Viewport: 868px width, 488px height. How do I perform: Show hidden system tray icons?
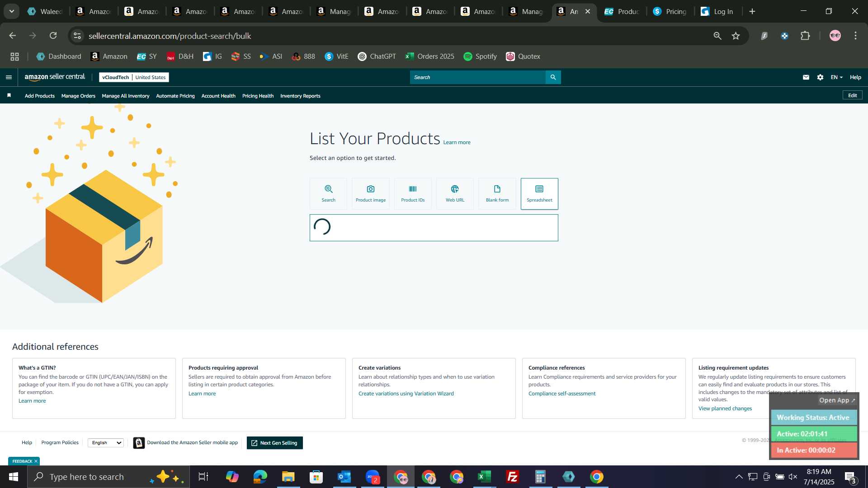tap(739, 477)
